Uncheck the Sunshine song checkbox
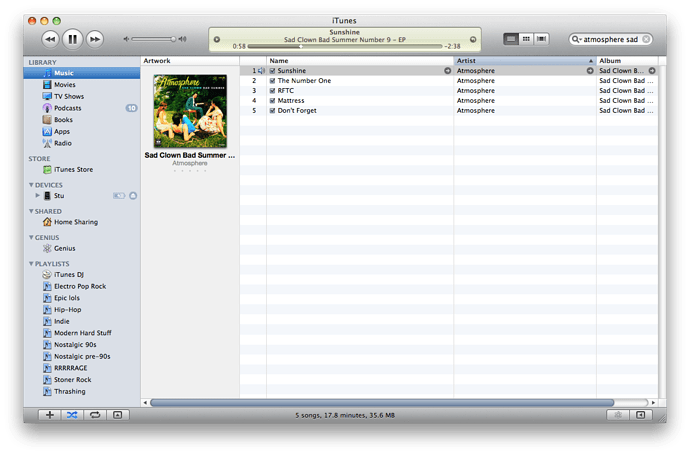This screenshot has width=690, height=454. click(x=272, y=71)
